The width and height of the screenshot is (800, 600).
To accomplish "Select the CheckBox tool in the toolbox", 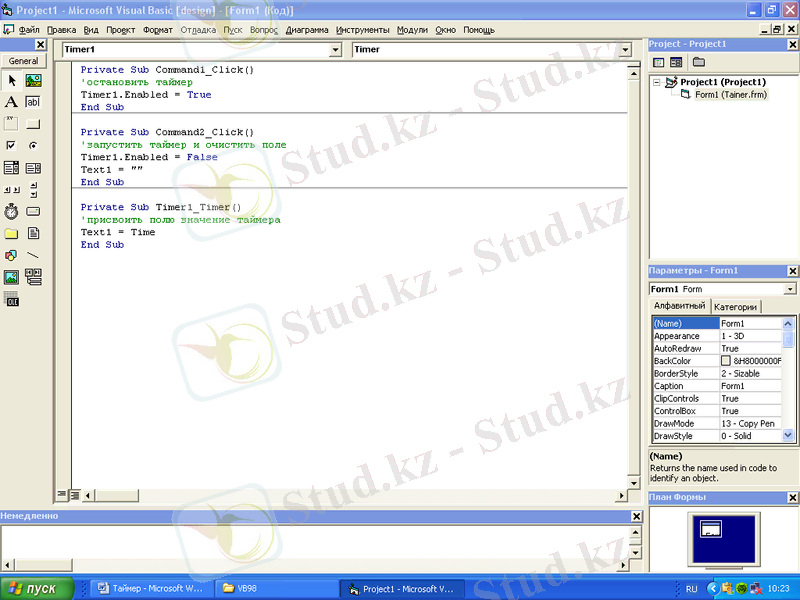I will [11, 146].
